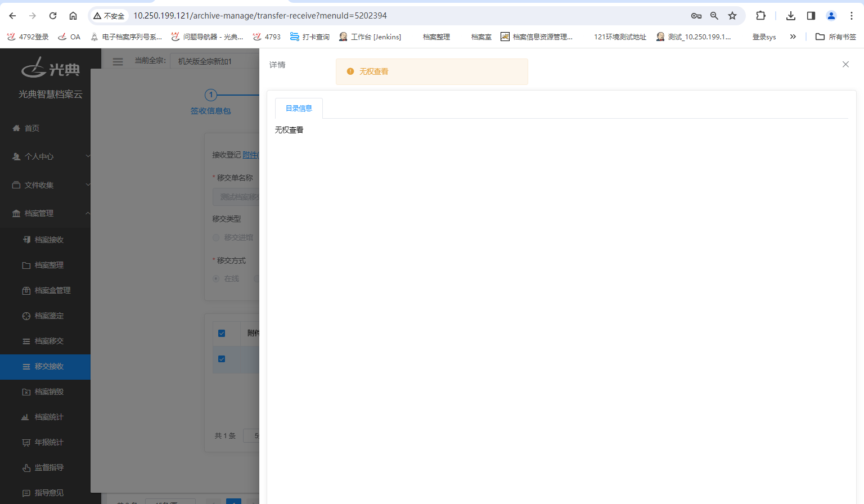
Task: Select 移交接收 in sidebar
Action: [45, 366]
